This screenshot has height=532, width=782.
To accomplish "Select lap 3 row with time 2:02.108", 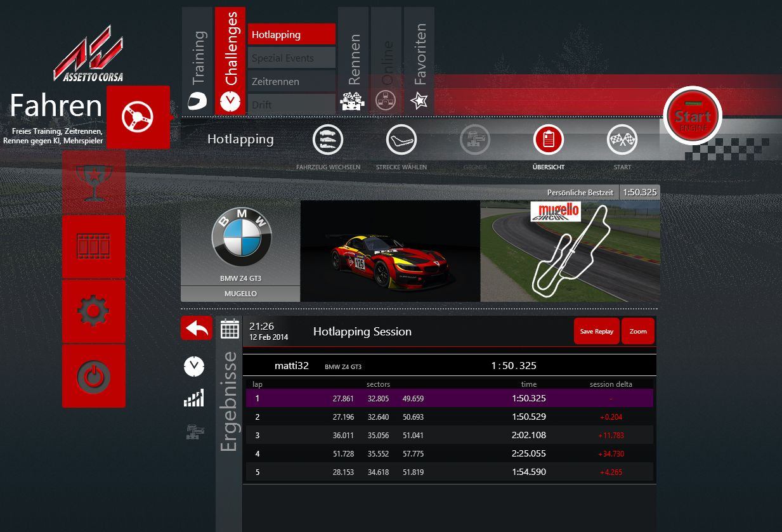I will tap(449, 435).
